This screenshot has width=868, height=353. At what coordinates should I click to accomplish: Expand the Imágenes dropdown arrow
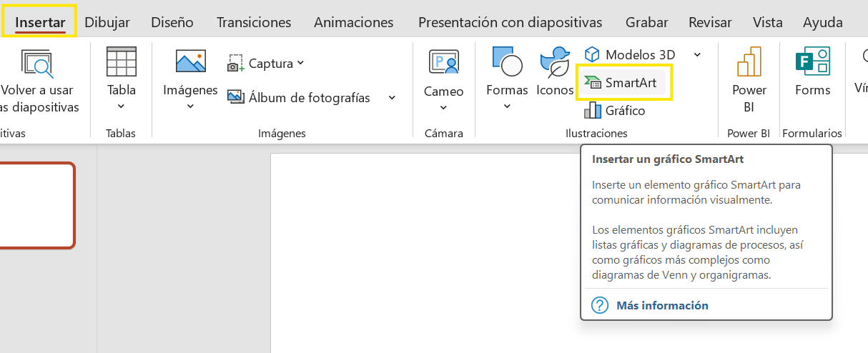(190, 106)
